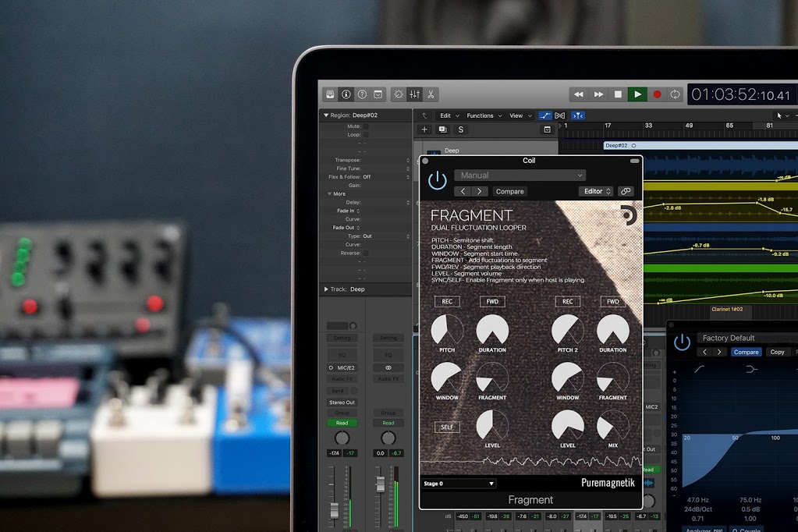Collapse the Region Deep#02 disclosure triangle
798x532 pixels.
326,115
